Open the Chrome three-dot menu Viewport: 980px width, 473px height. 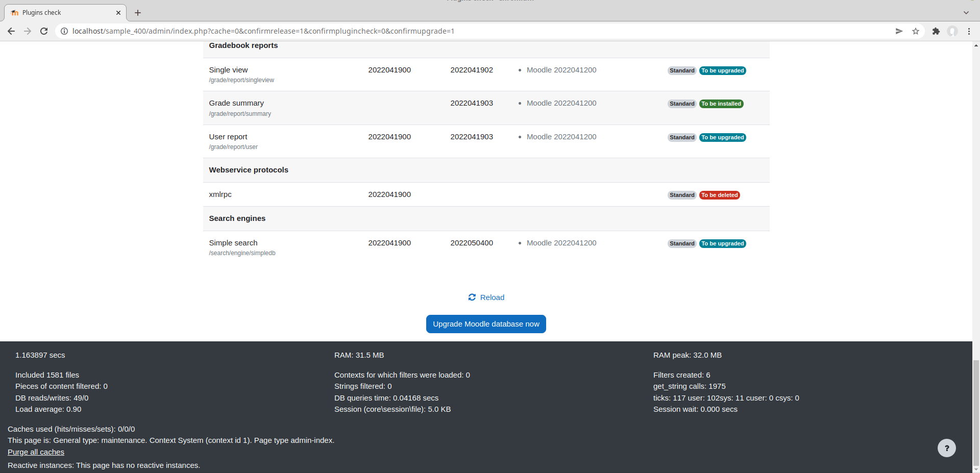pyautogui.click(x=969, y=31)
